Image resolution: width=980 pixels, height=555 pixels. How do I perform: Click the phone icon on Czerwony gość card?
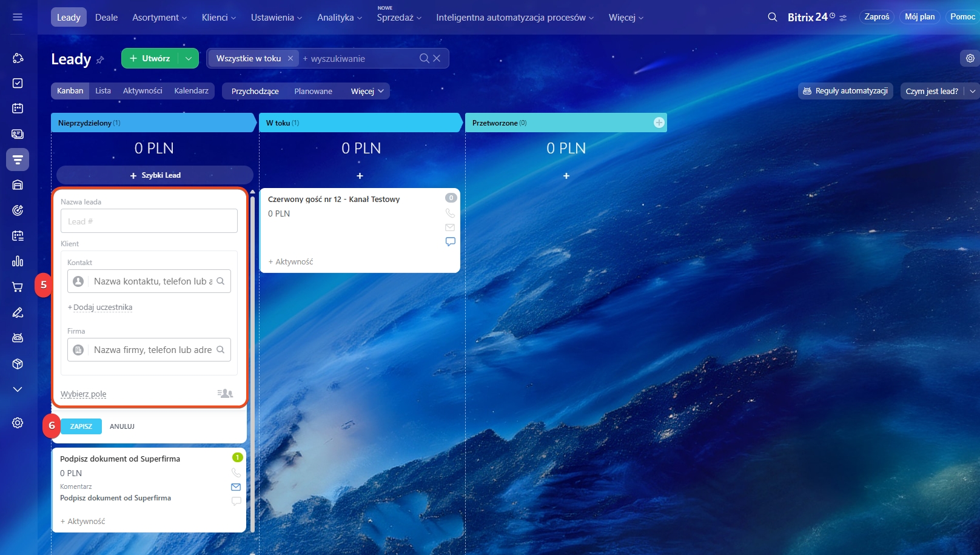coord(450,214)
